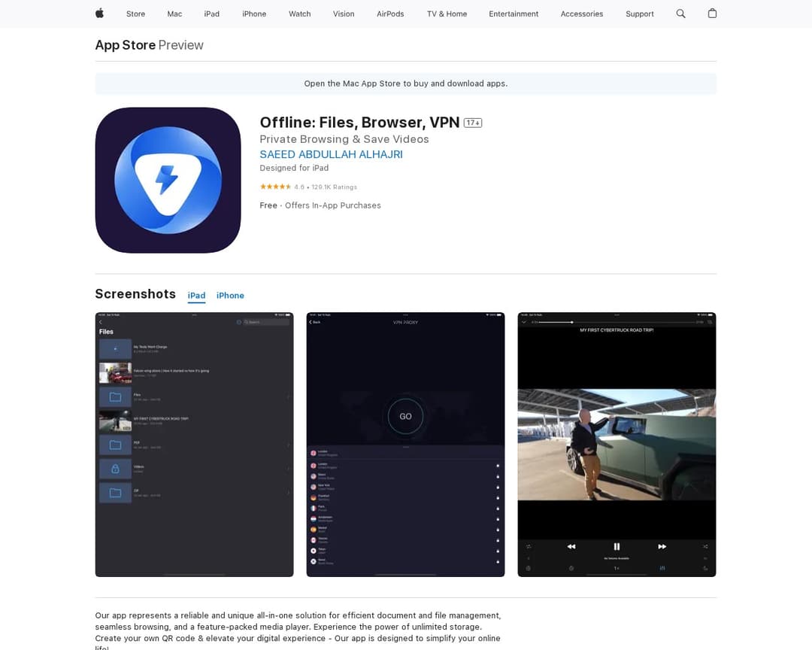
Task: Open the TV & Home menu
Action: (x=447, y=14)
